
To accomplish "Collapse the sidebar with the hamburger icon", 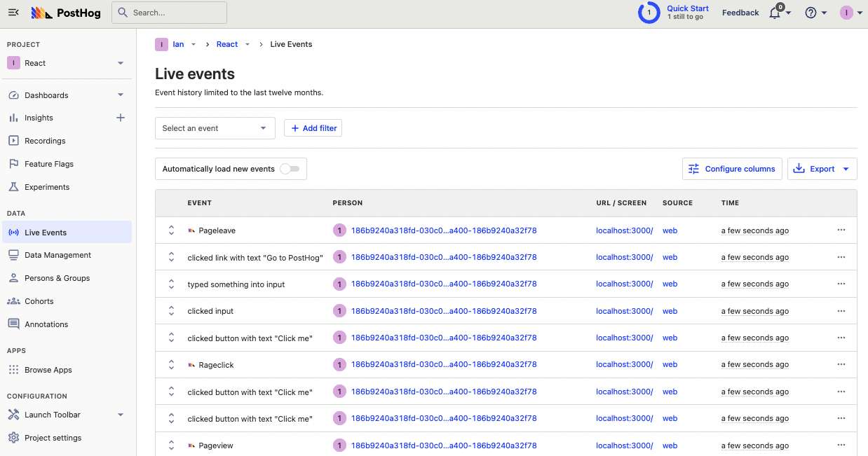I will pyautogui.click(x=13, y=13).
